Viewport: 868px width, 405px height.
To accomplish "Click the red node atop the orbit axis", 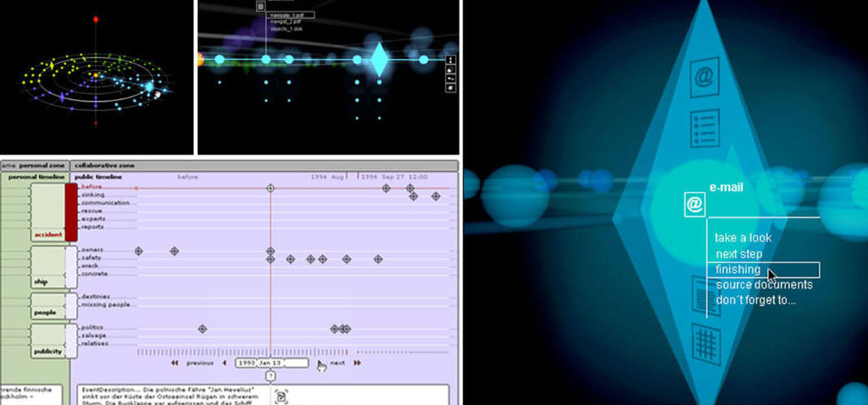I will (x=95, y=18).
